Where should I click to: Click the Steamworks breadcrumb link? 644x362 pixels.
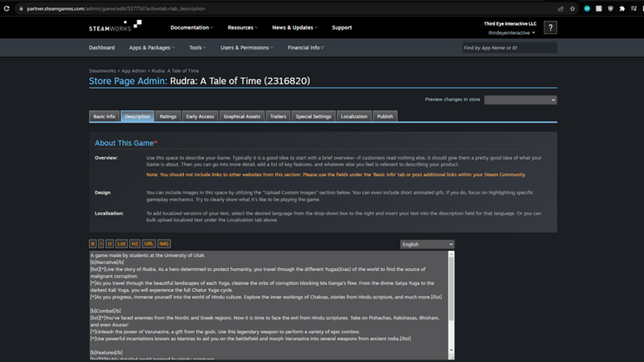click(x=102, y=70)
